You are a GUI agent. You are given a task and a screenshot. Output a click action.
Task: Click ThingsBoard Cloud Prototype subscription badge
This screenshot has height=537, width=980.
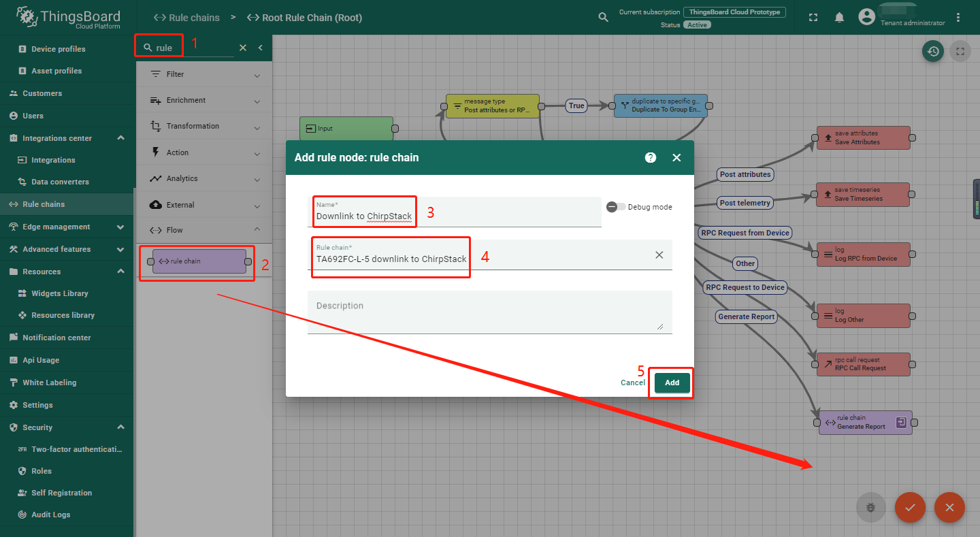tap(734, 12)
